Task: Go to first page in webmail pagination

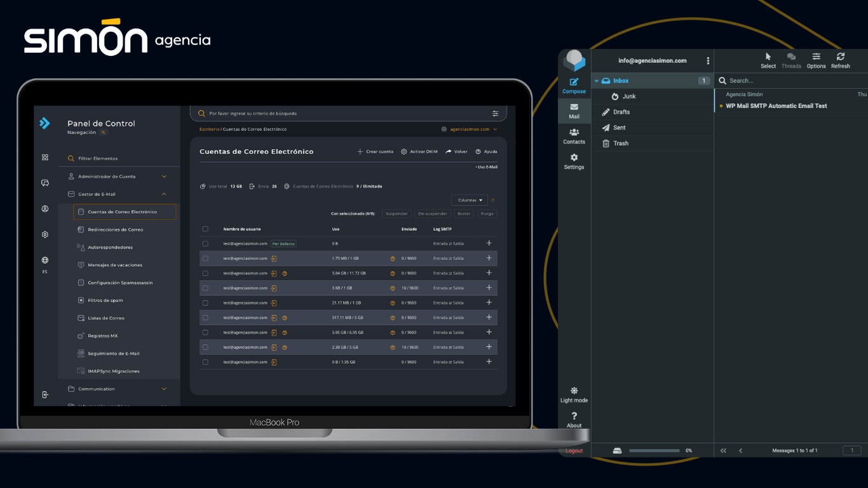Action: tap(723, 451)
